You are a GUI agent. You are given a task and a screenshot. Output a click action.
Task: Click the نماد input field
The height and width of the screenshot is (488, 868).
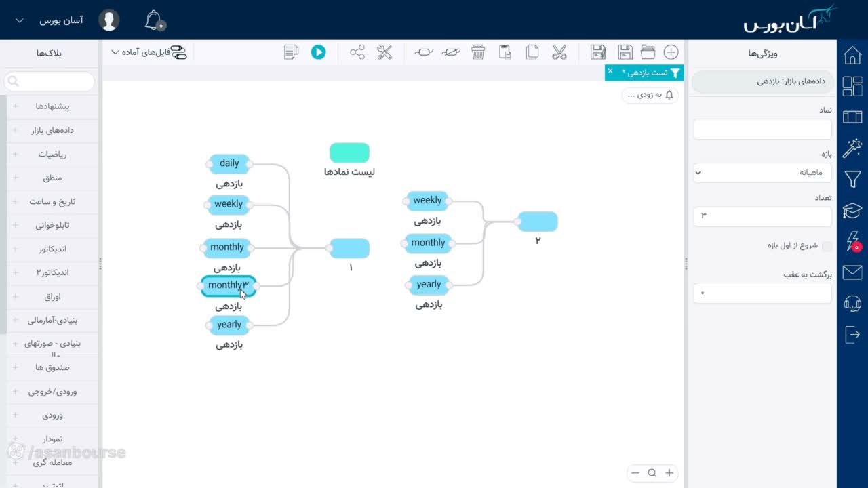762,129
